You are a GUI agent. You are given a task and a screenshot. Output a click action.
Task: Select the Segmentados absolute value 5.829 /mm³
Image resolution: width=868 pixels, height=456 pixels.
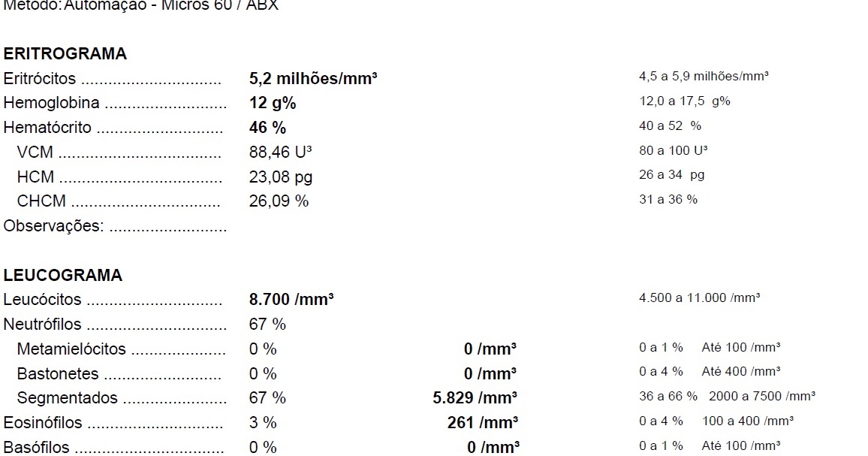pos(475,398)
